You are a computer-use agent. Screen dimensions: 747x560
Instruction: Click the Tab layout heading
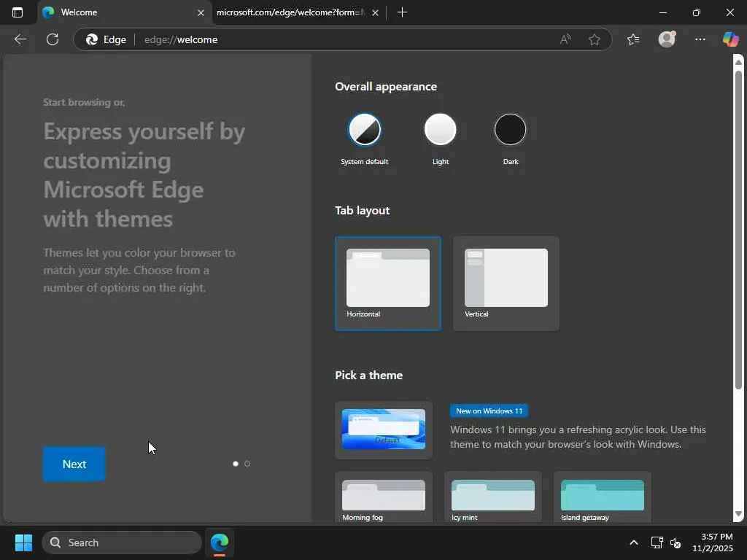362,211
